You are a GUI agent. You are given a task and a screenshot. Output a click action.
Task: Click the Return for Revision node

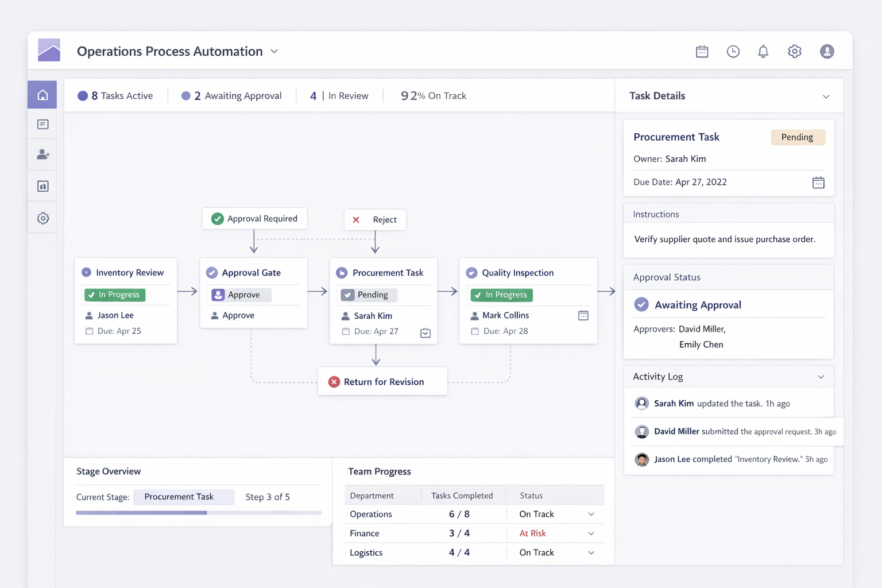382,381
